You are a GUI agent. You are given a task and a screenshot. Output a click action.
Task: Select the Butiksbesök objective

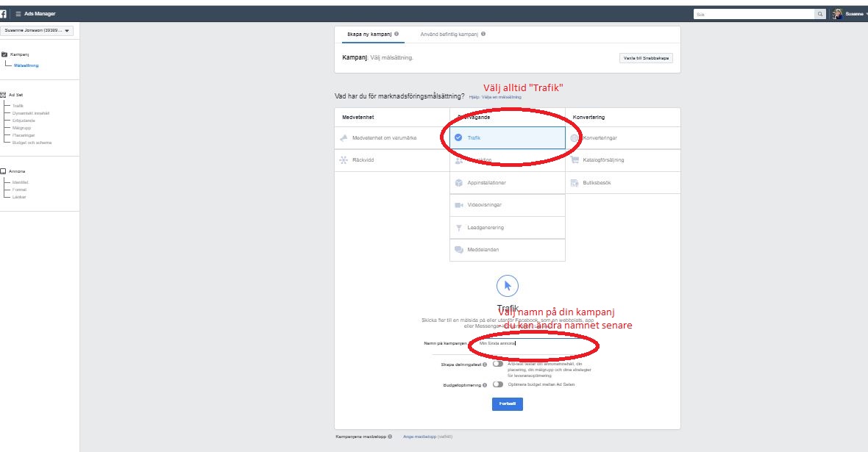tap(596, 183)
